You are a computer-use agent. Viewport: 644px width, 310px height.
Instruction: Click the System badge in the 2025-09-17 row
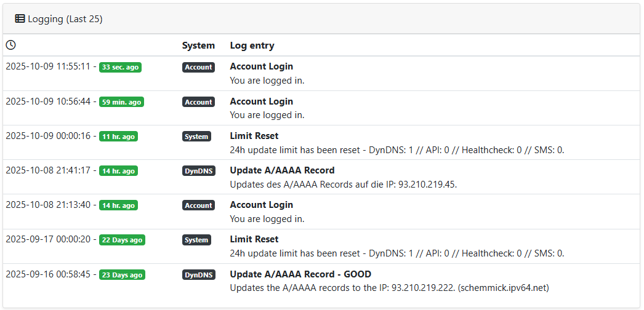[196, 240]
